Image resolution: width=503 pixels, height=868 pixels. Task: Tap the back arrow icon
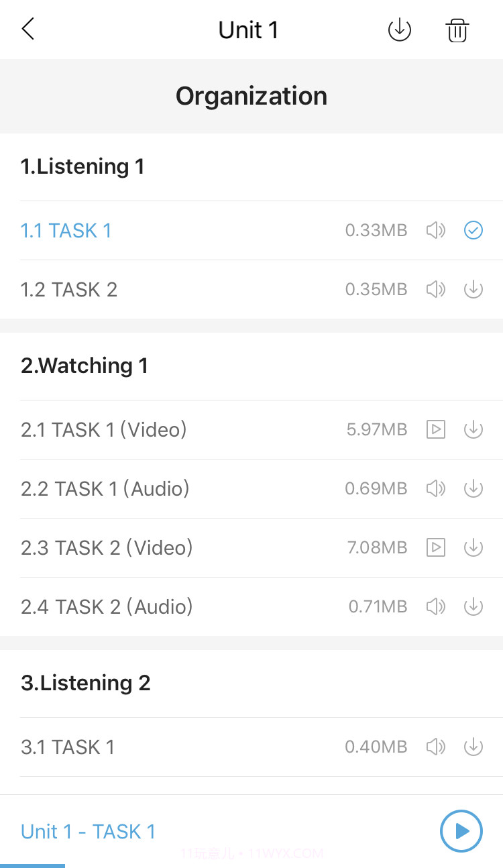pos(28,30)
